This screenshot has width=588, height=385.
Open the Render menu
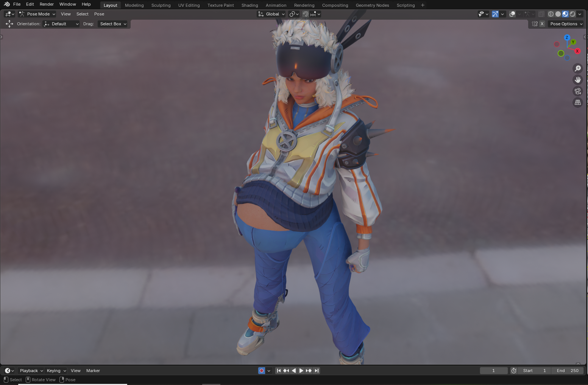coord(47,4)
